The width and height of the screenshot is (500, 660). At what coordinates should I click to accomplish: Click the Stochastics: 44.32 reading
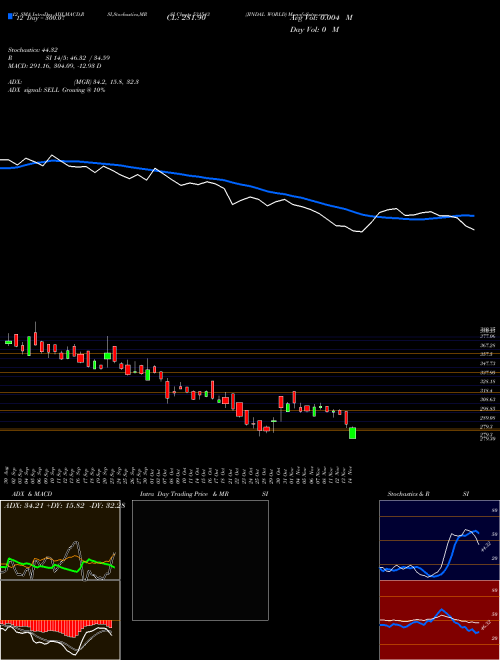[x=33, y=51]
